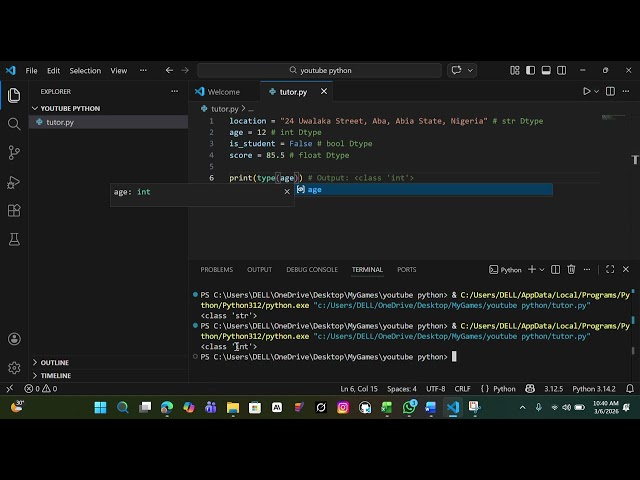
Task: Click the Customize Layout icon
Action: tap(515, 70)
